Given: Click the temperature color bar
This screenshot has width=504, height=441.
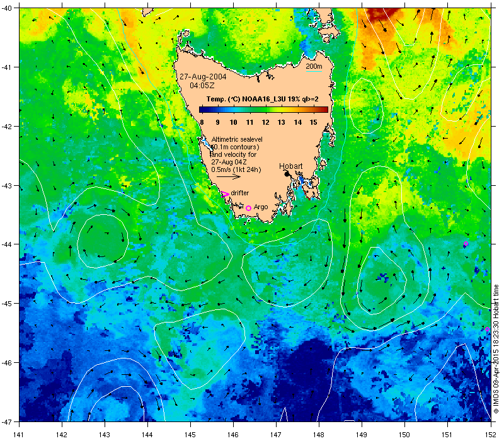Looking at the screenshot, I should 263,110.
